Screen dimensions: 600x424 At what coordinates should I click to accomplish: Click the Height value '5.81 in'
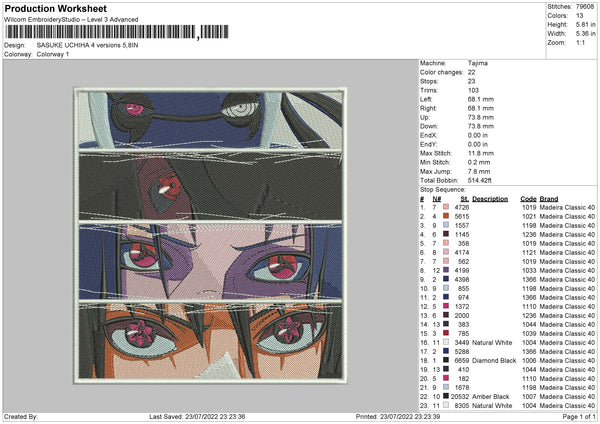(x=586, y=24)
